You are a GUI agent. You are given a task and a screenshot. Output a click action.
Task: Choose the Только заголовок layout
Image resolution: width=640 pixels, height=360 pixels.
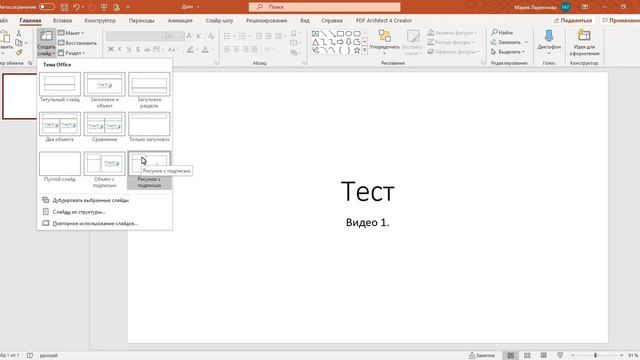click(x=149, y=127)
